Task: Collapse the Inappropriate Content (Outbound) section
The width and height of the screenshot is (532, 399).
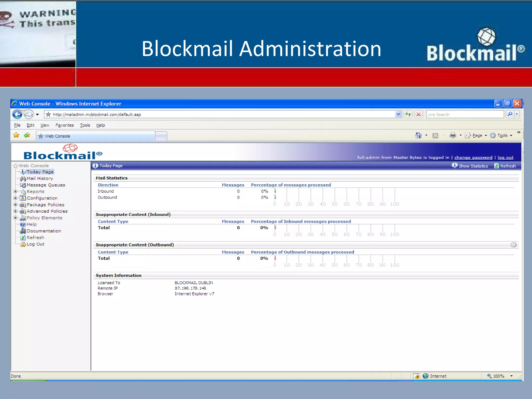Action: click(x=513, y=245)
